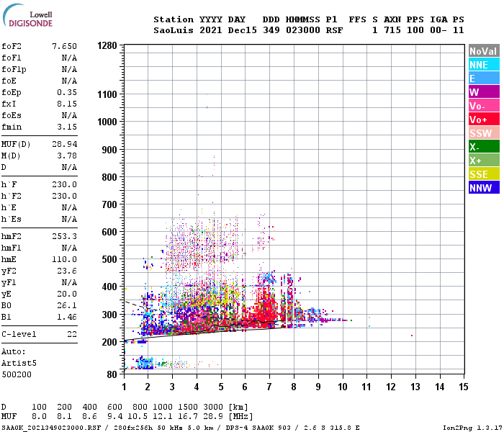The height and width of the screenshot is (432, 504).
Task: Select the NoVal gray legend swatch
Action: tap(484, 51)
